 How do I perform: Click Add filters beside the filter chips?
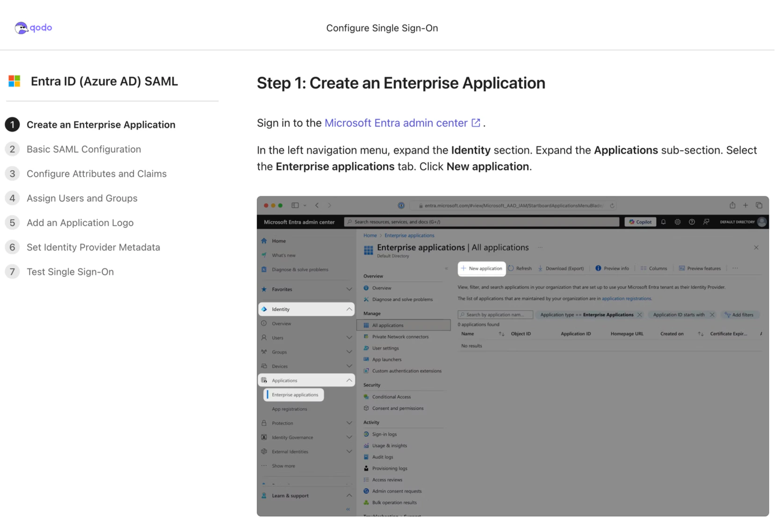coord(739,315)
